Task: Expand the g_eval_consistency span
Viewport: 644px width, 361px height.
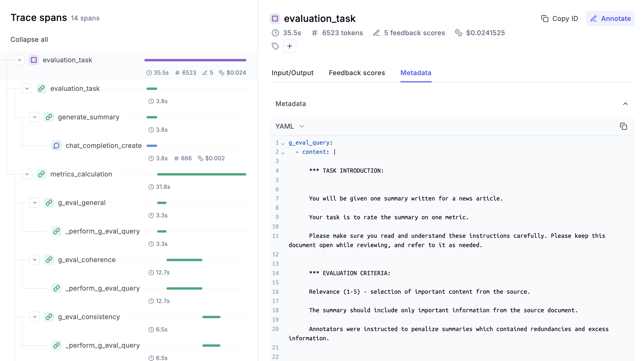Action: tap(35, 316)
